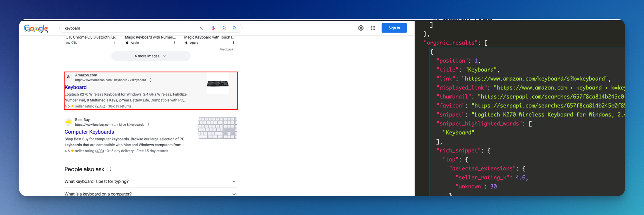Open the Keyboard Amazon result title
The image size is (644, 215).
coord(76,87)
